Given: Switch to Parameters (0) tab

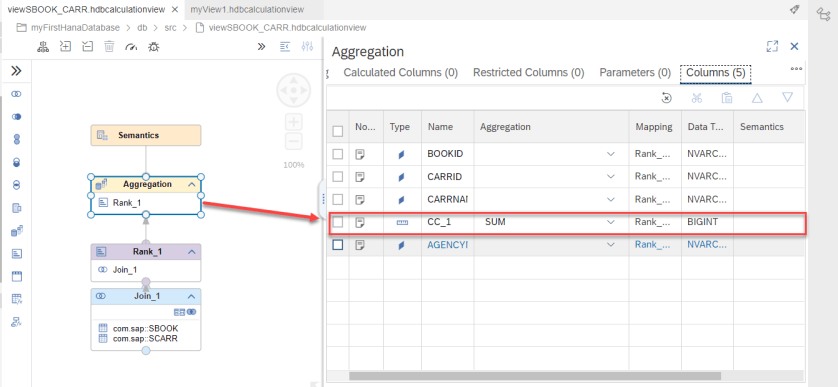Looking at the screenshot, I should [635, 73].
